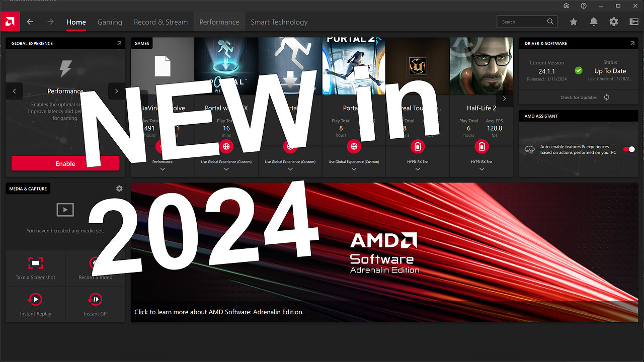Show notifications via the bell icon
The image size is (644, 362).
coord(594,22)
